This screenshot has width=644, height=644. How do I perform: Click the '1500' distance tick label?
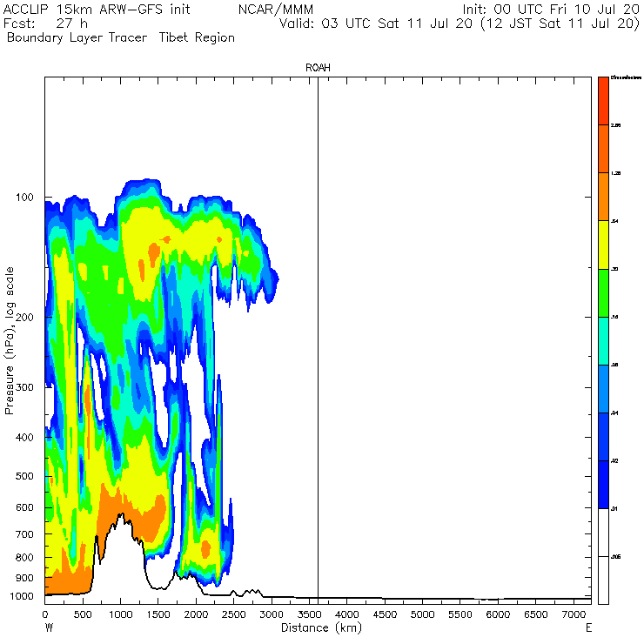158,614
